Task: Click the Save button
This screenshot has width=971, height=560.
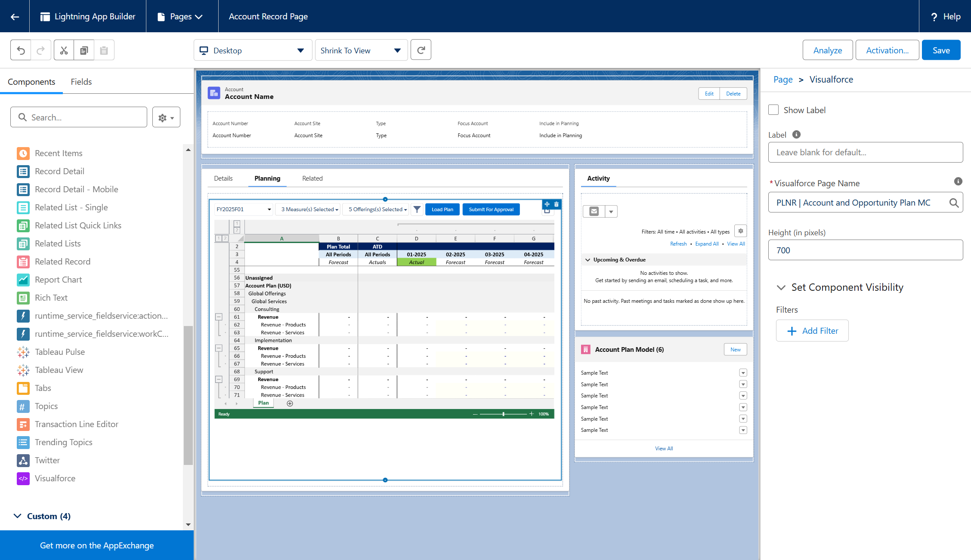Action: point(941,50)
